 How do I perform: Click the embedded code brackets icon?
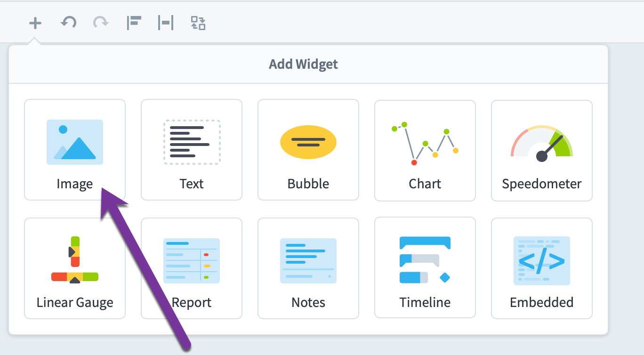[x=542, y=261]
